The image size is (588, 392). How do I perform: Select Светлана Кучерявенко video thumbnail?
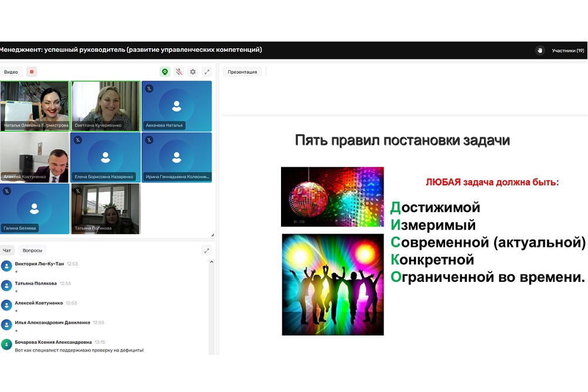pyautogui.click(x=105, y=106)
